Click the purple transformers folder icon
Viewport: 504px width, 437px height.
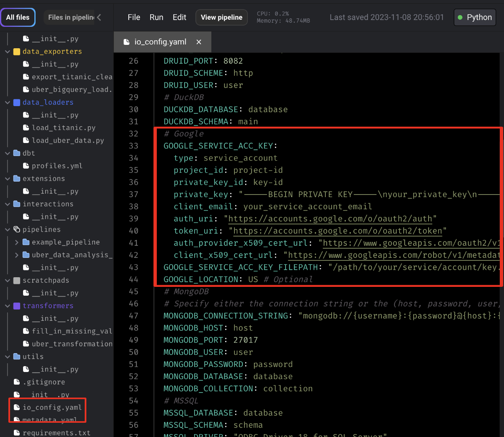[x=17, y=306]
